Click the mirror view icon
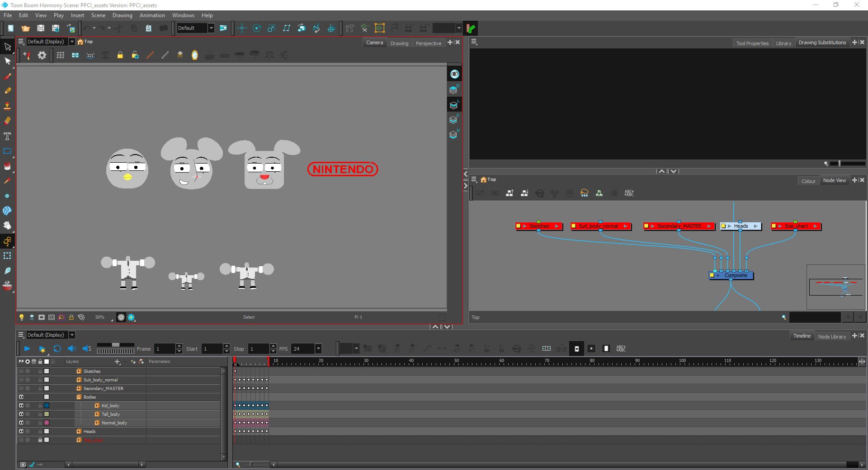The height and width of the screenshot is (470, 868). 194,55
